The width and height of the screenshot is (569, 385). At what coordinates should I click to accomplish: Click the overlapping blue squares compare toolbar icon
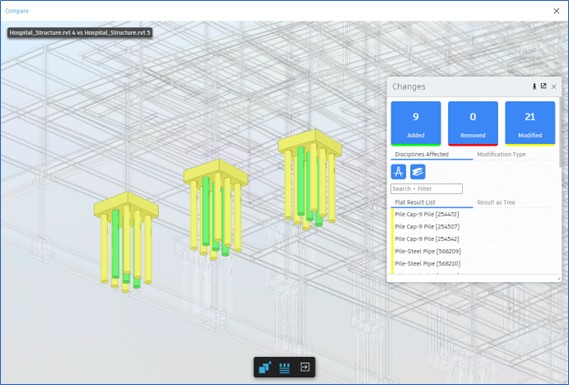pyautogui.click(x=265, y=367)
